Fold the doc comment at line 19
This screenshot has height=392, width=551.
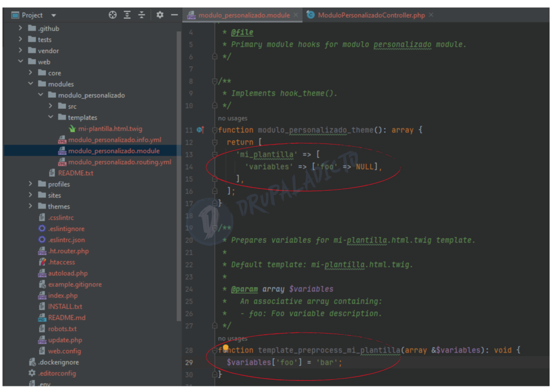214,228
